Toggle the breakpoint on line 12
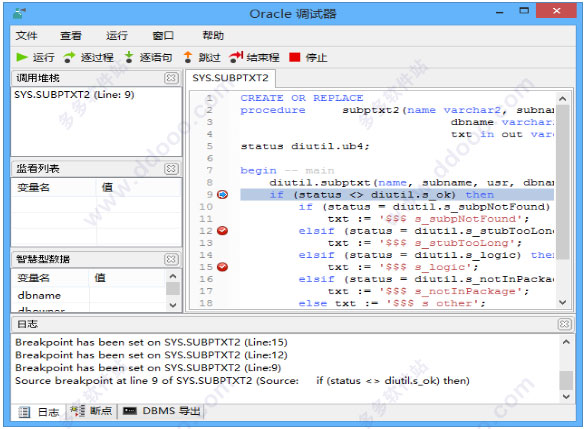 coord(222,231)
